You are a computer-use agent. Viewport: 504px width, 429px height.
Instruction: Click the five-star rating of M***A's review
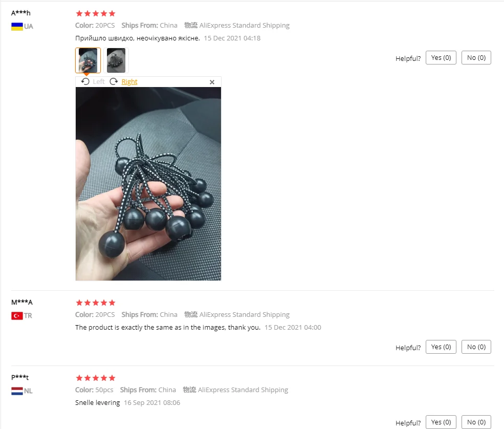96,303
